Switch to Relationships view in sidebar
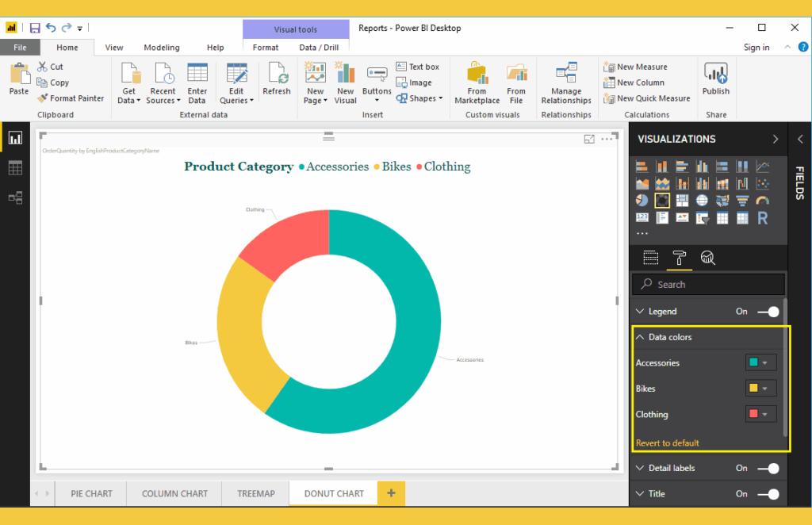This screenshot has height=525, width=812. pyautogui.click(x=15, y=197)
